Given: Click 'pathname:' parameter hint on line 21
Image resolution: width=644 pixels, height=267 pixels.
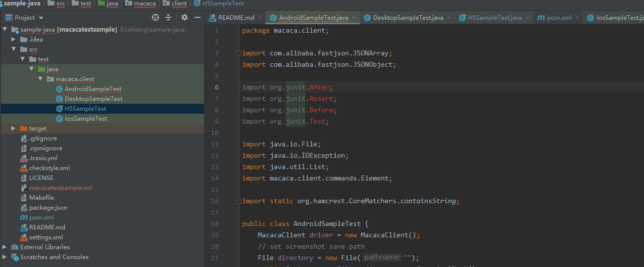Looking at the screenshot, I should click(x=381, y=258).
